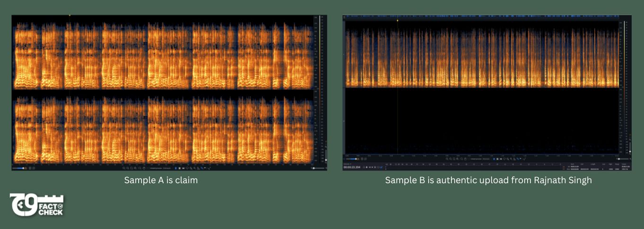Image resolution: width=644 pixels, height=229 pixels.
Task: Toggle Instant process checkbox in Sample B
Action: 470,159
